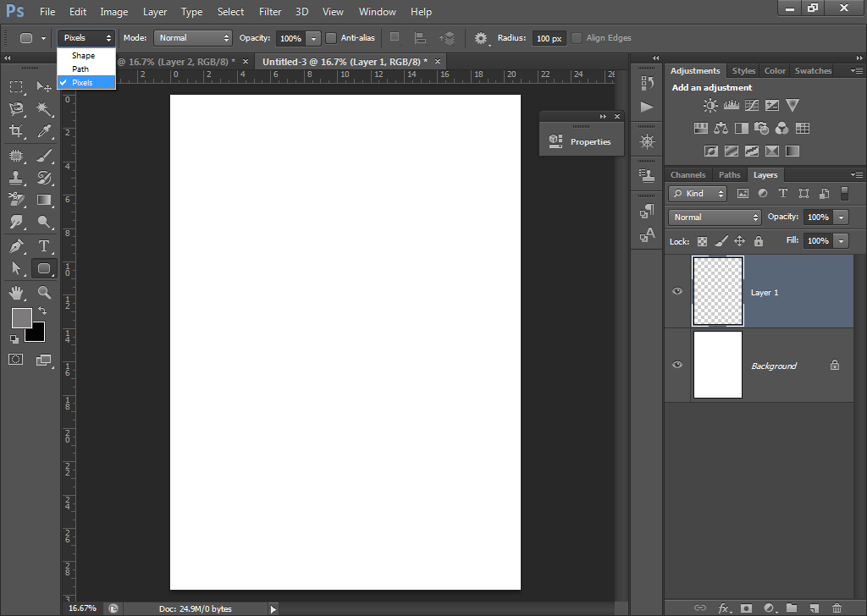
Task: Add a layer mask from Layers panel
Action: (x=747, y=608)
